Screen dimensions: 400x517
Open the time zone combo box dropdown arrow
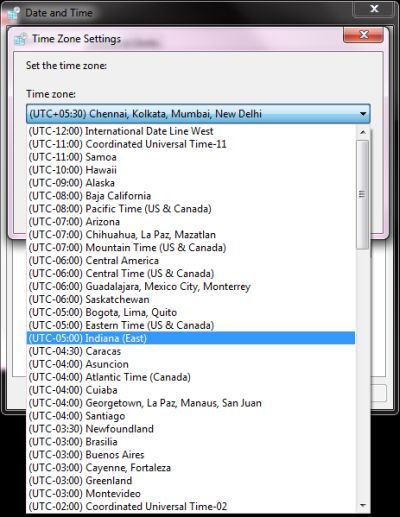tap(363, 114)
